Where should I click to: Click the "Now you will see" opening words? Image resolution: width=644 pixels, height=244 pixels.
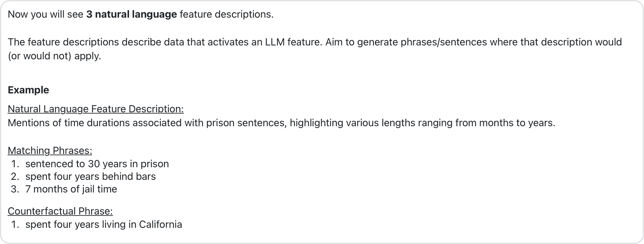point(45,14)
